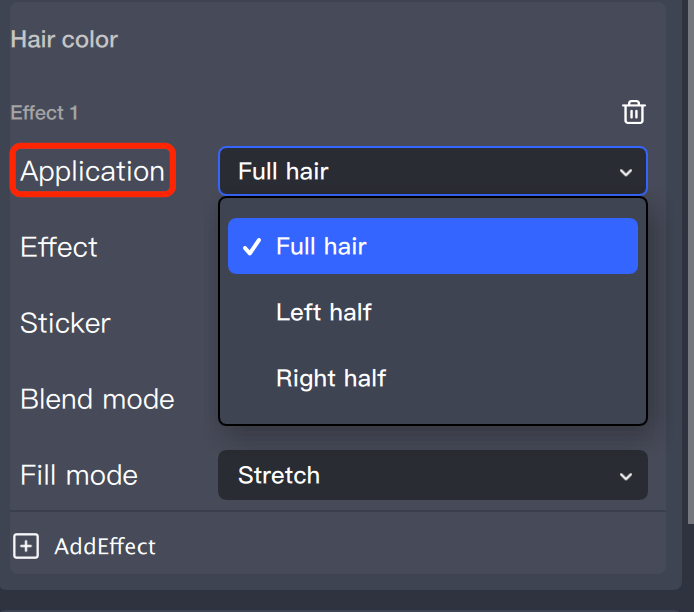Image resolution: width=694 pixels, height=612 pixels.
Task: Click the Application dropdown chevron arrow
Action: (626, 172)
